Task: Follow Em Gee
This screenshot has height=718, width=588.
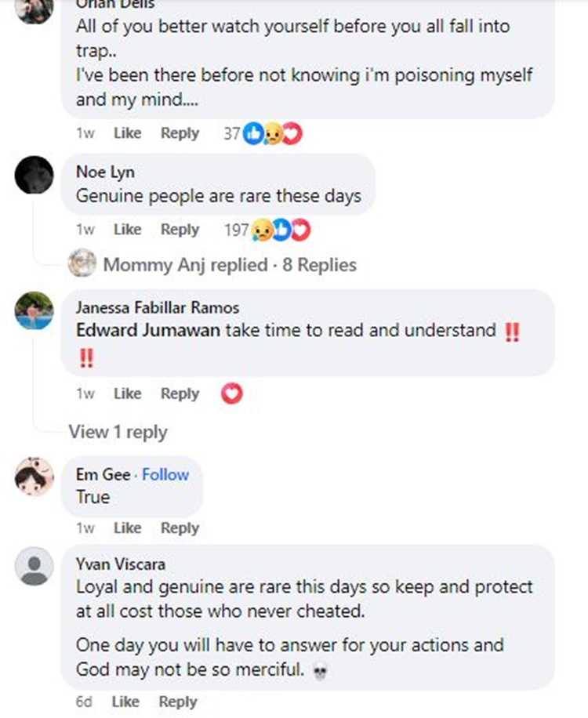Action: (x=165, y=474)
